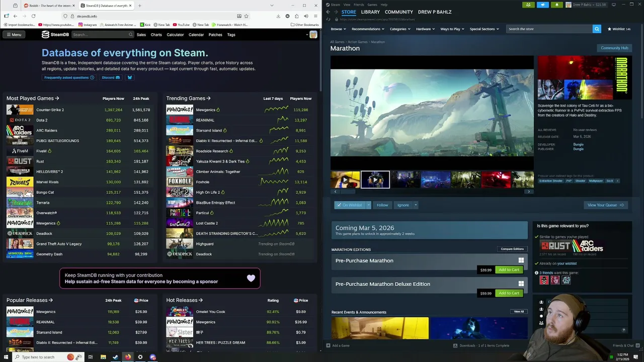
Task: Expand Drew P Bahlz account dropdown
Action: (x=587, y=5)
